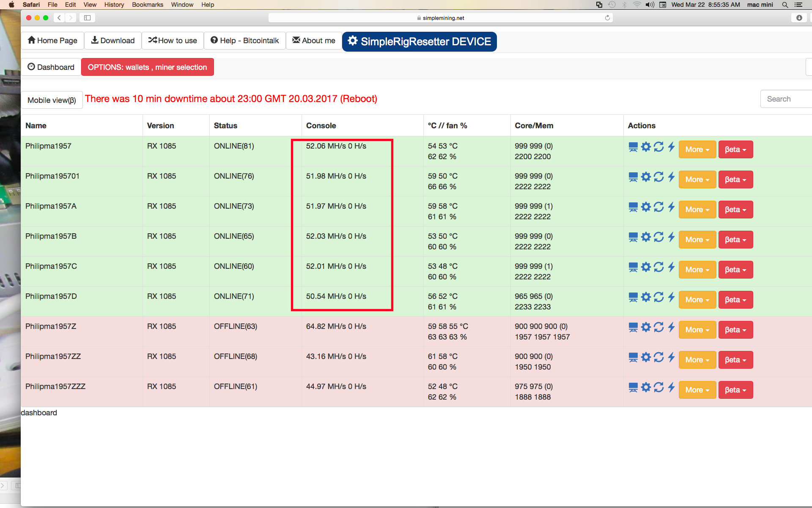The image size is (812, 508).
Task: Open settings gear for Philipma1957Z
Action: 646,327
